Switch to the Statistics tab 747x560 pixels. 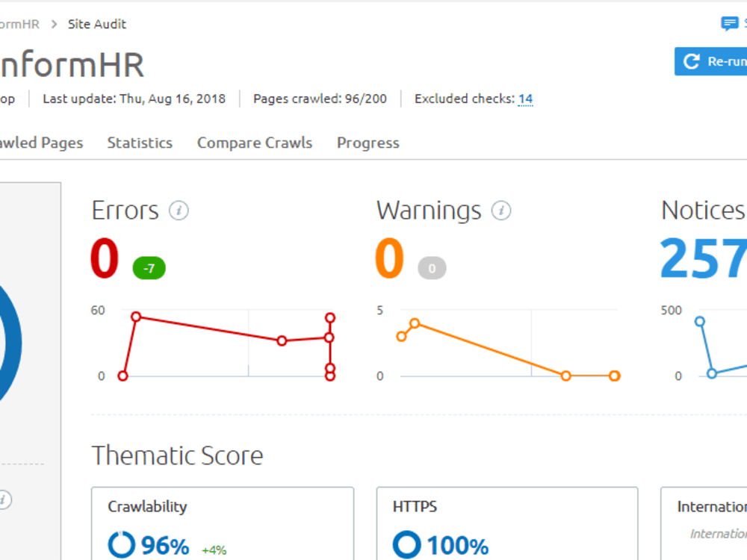[140, 143]
